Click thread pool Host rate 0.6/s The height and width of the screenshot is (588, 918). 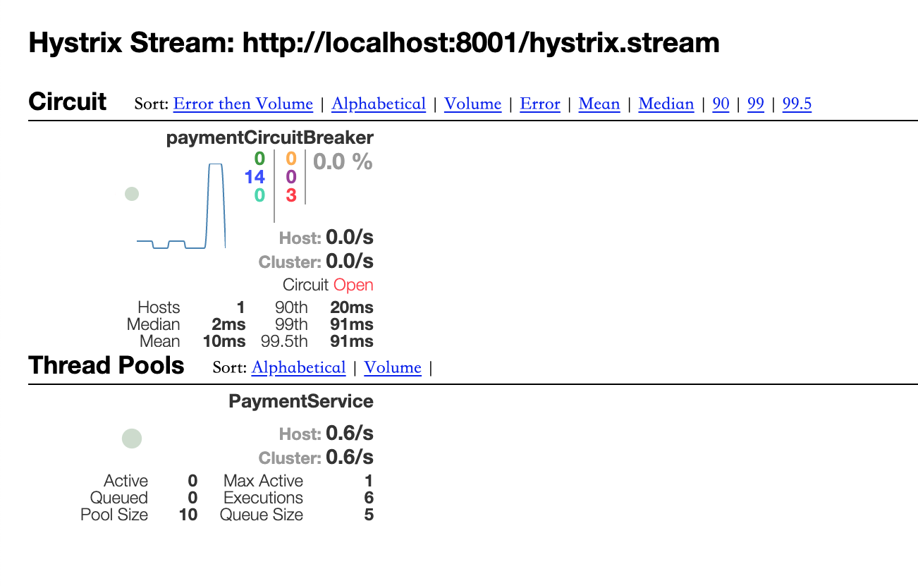(350, 433)
